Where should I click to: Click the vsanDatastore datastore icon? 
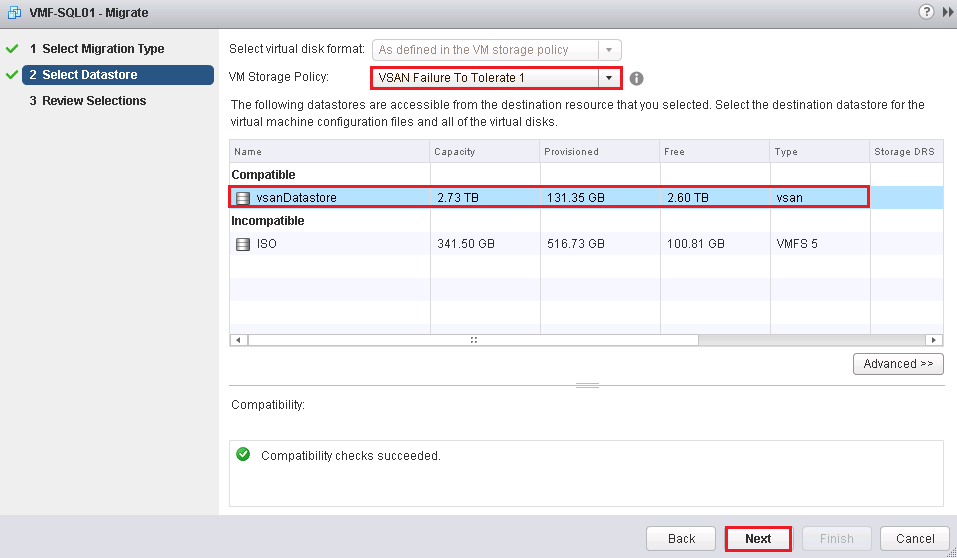point(243,198)
